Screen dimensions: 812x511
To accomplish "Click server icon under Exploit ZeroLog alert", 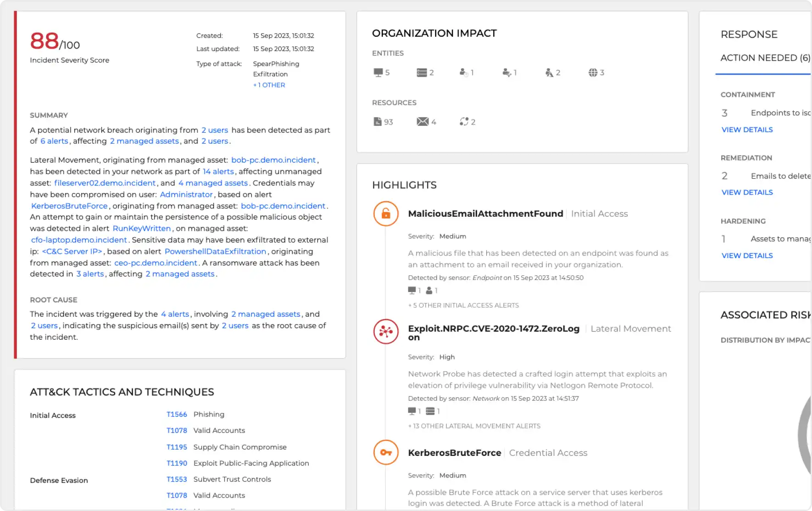I will point(430,411).
